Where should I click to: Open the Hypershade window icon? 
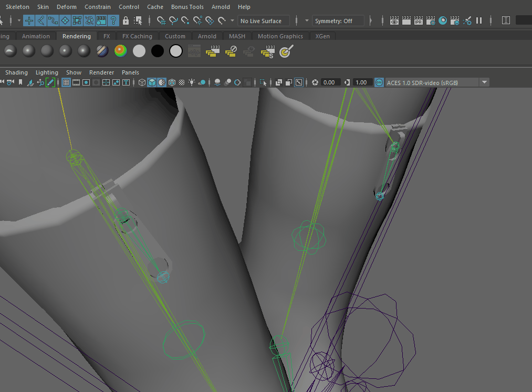click(x=443, y=21)
